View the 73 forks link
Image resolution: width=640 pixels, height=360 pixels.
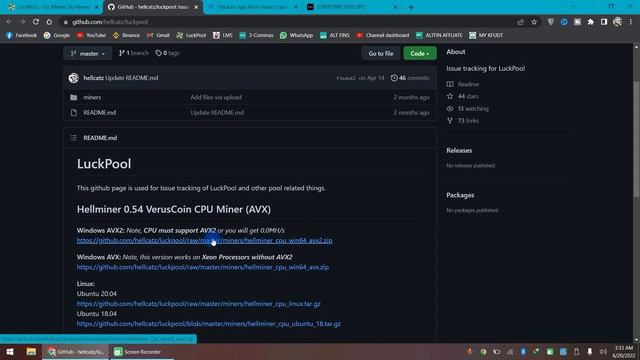point(463,121)
